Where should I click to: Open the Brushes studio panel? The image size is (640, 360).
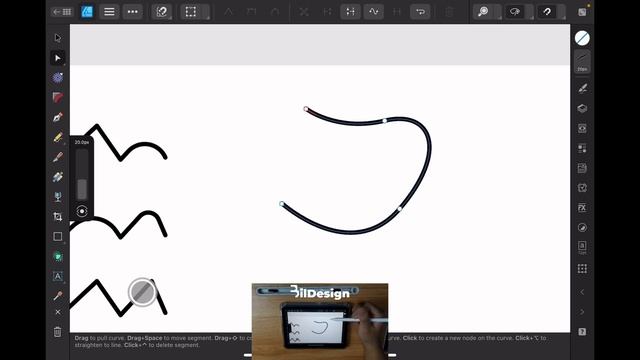point(582,88)
